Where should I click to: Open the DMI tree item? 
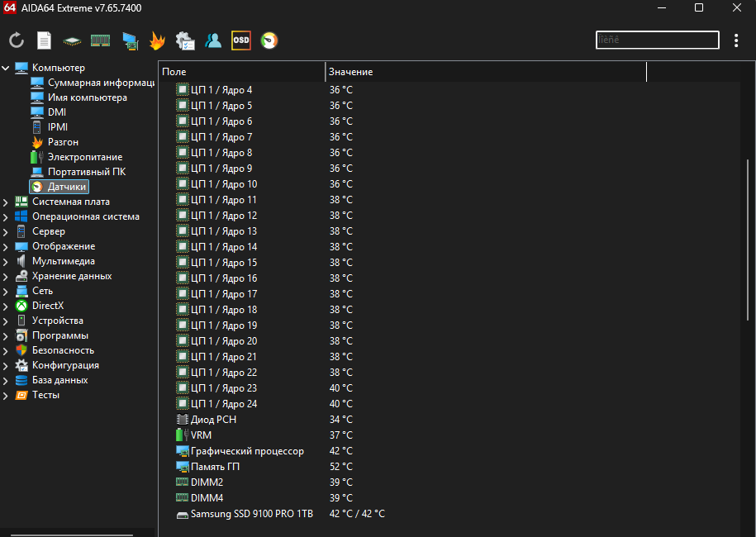pyautogui.click(x=49, y=112)
